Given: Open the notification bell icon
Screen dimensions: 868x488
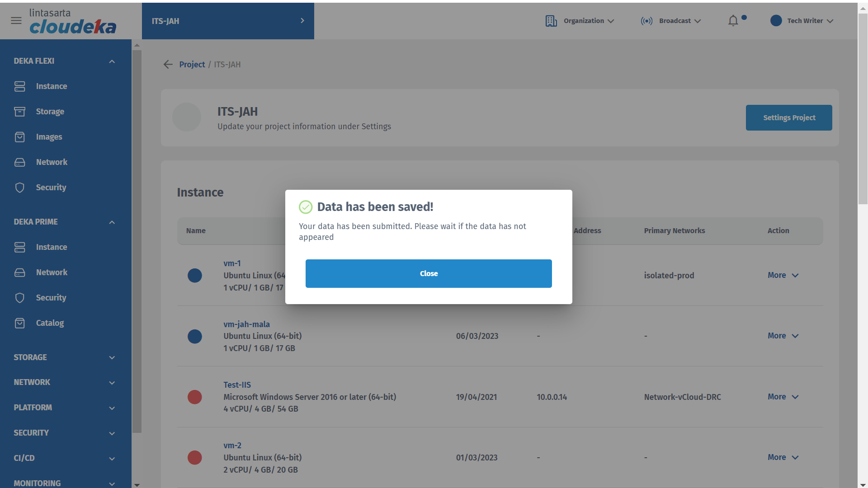Looking at the screenshot, I should (733, 21).
